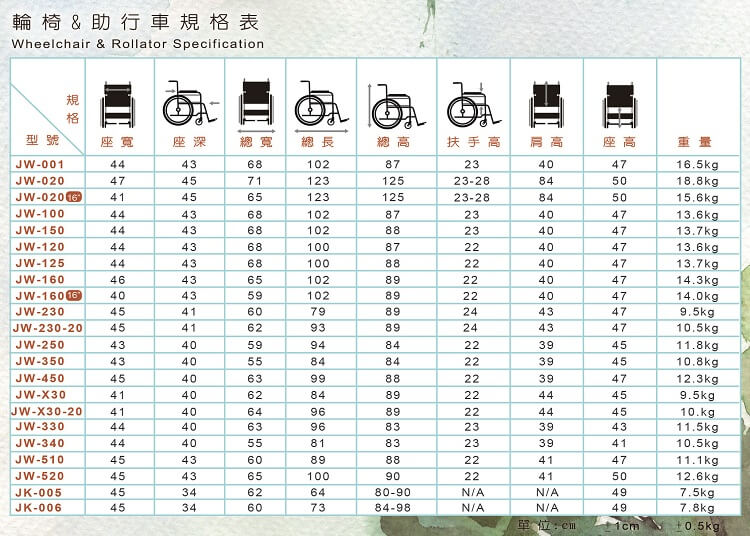Click the 90 total height of JW-520
This screenshot has width=750, height=536.
(x=393, y=476)
